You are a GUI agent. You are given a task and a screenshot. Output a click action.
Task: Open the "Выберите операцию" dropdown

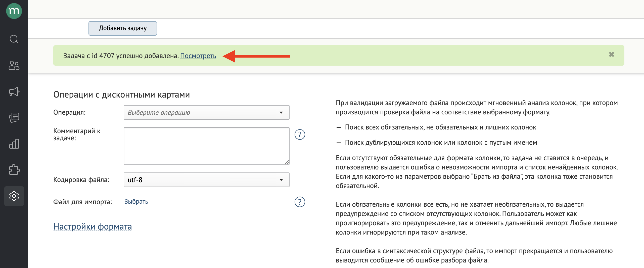pyautogui.click(x=206, y=112)
